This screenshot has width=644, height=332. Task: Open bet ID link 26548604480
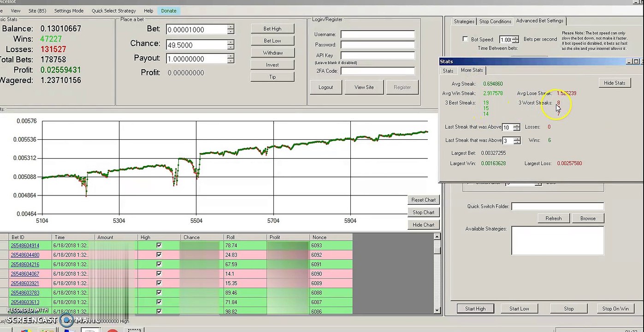[x=25, y=255]
